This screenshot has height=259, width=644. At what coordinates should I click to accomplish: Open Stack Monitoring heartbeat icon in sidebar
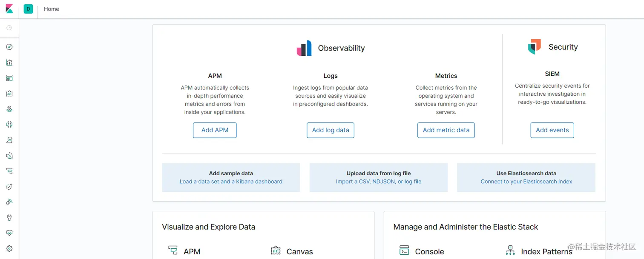pos(9,233)
